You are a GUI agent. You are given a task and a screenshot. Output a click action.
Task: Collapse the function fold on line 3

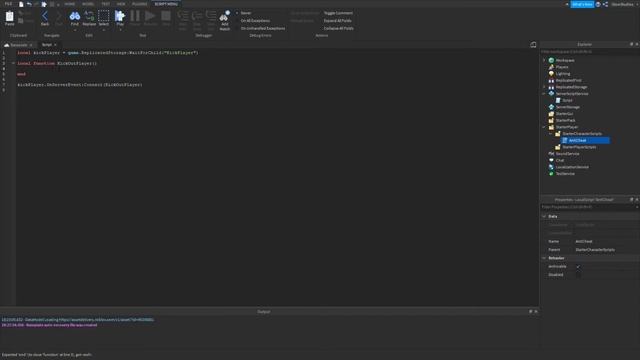(x=13, y=63)
